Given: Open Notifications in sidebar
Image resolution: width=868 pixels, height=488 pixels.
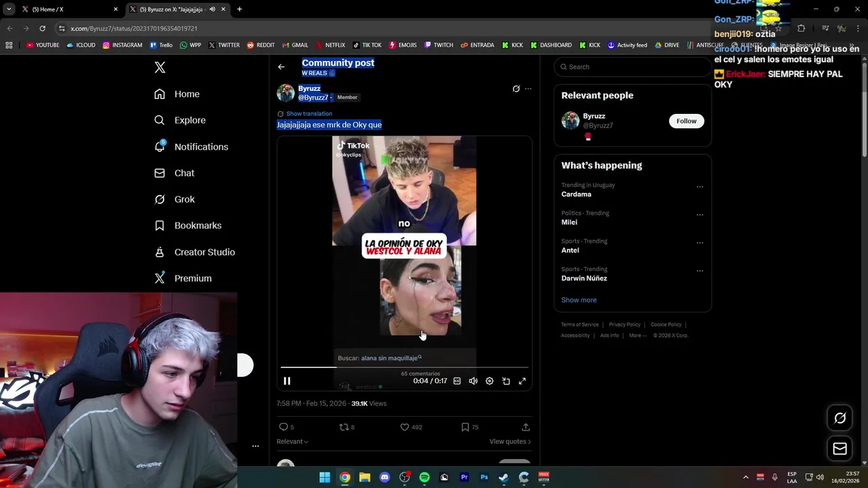Looking at the screenshot, I should tap(191, 146).
